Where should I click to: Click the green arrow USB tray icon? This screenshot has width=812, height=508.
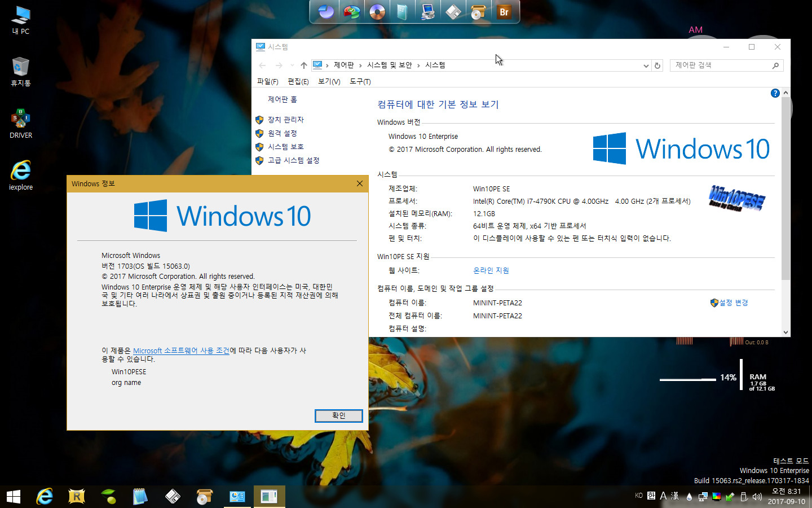tap(730, 497)
